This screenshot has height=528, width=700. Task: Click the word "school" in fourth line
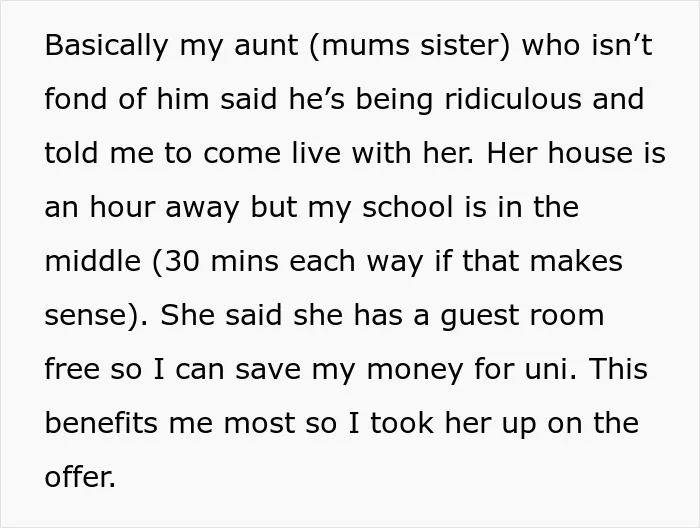click(x=408, y=207)
